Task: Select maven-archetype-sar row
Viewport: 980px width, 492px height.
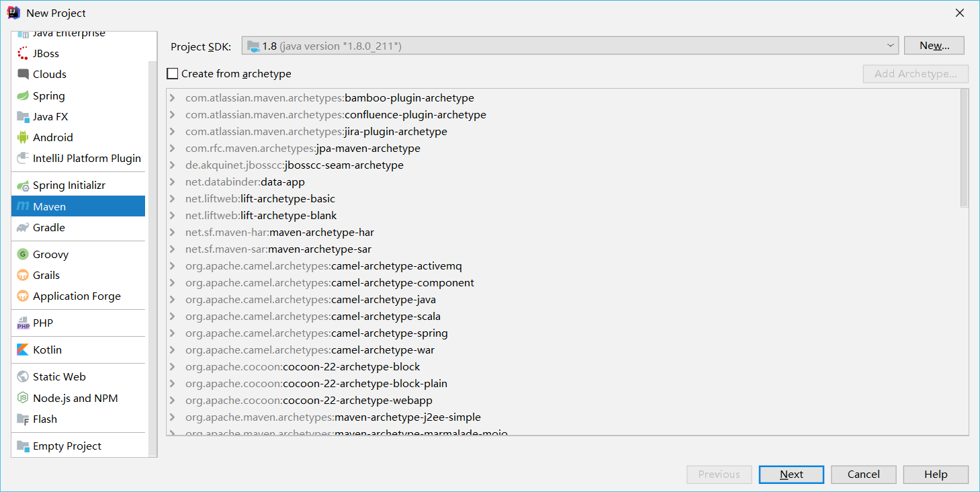Action: [563, 249]
